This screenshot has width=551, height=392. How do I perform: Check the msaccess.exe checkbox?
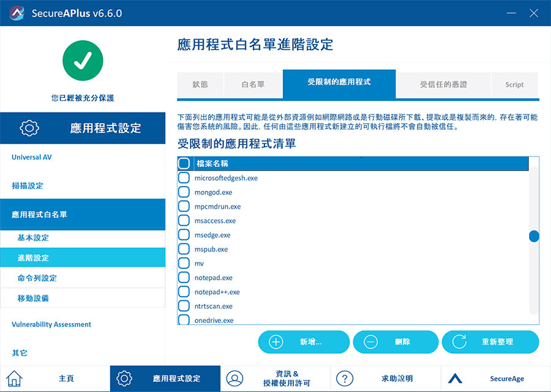click(x=184, y=220)
